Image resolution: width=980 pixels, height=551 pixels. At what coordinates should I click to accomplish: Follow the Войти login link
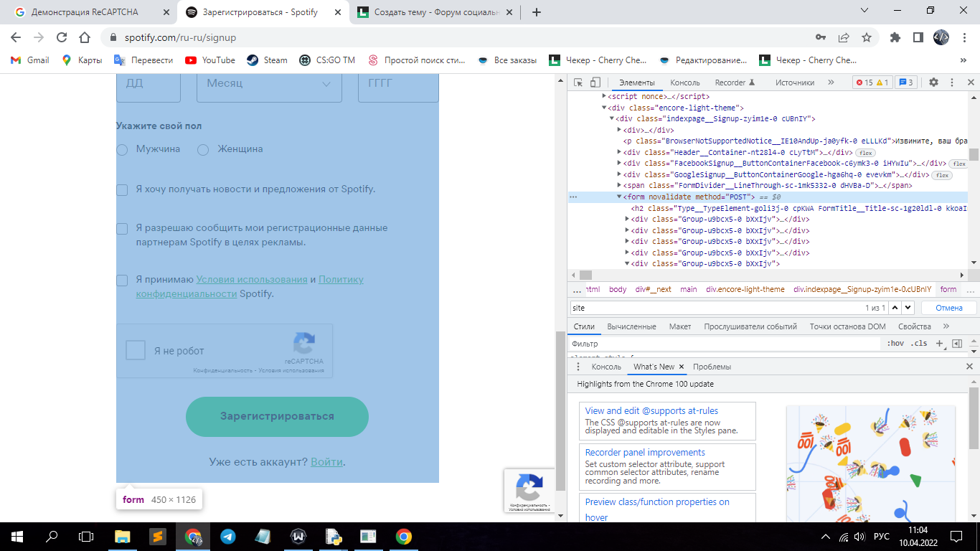[326, 462]
